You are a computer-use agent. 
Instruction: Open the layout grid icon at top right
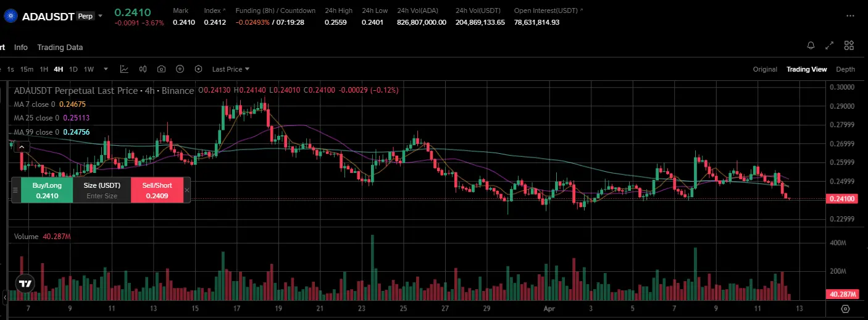click(x=849, y=46)
